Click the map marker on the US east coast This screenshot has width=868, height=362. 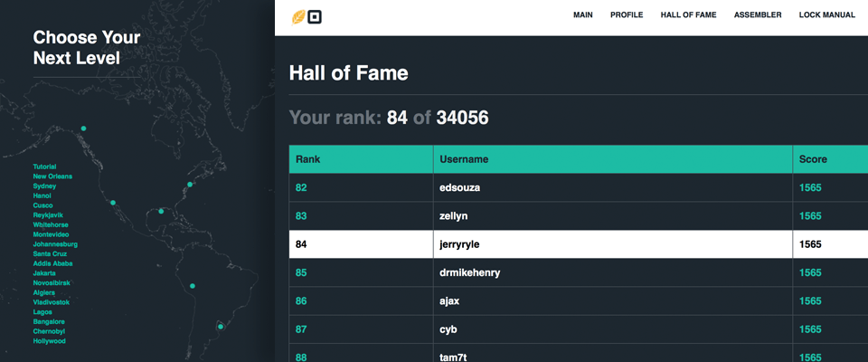click(x=190, y=185)
